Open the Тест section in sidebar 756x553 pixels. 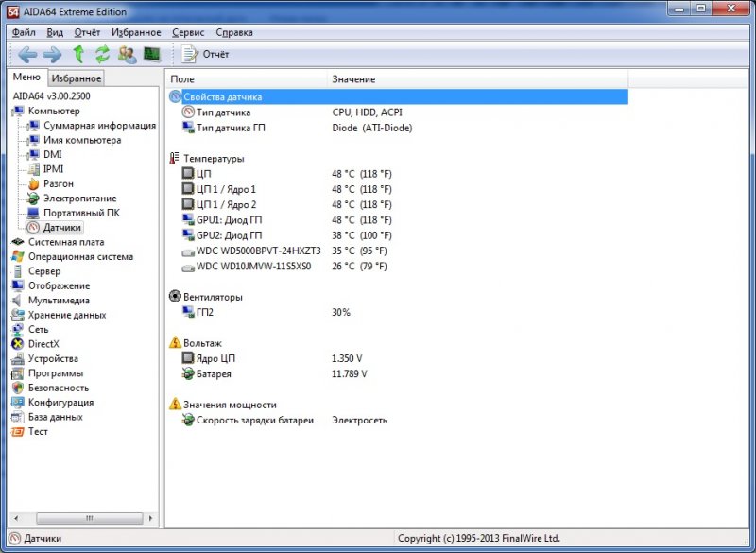click(x=38, y=431)
